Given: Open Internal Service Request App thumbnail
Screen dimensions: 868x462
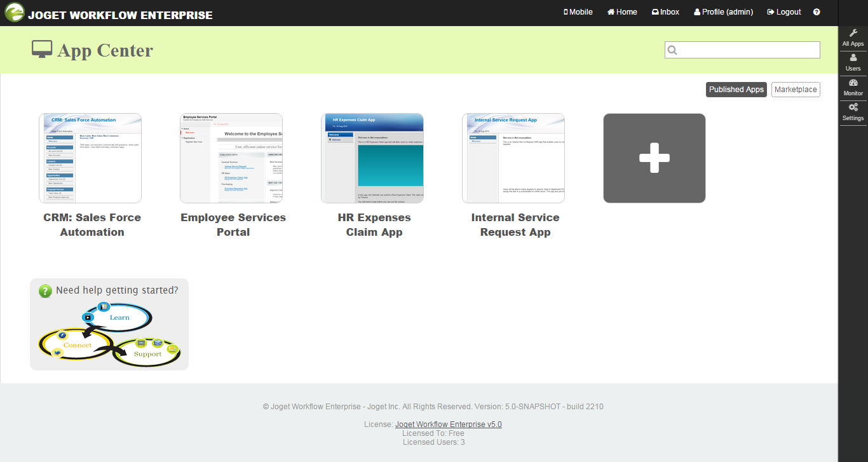Looking at the screenshot, I should [x=513, y=158].
